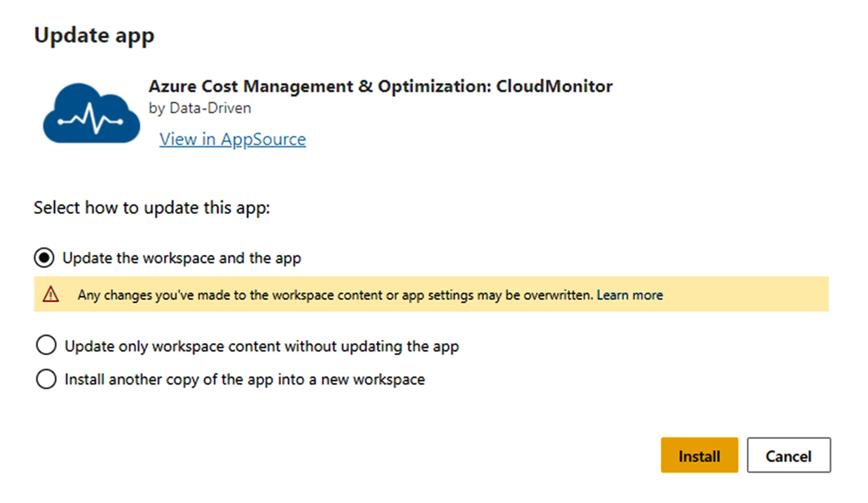Choose 'Update only workspace content' radio option
This screenshot has height=503, width=868.
[x=46, y=345]
